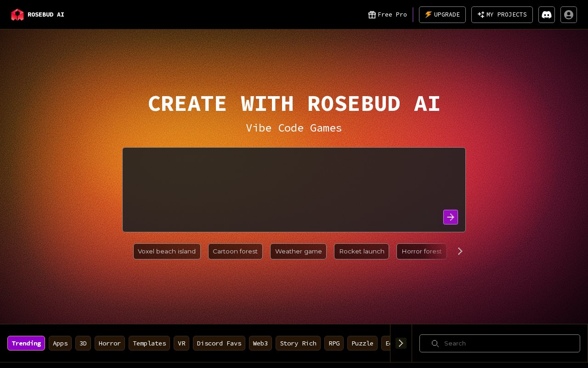
Task: Open MY PROJECTS
Action: (502, 15)
